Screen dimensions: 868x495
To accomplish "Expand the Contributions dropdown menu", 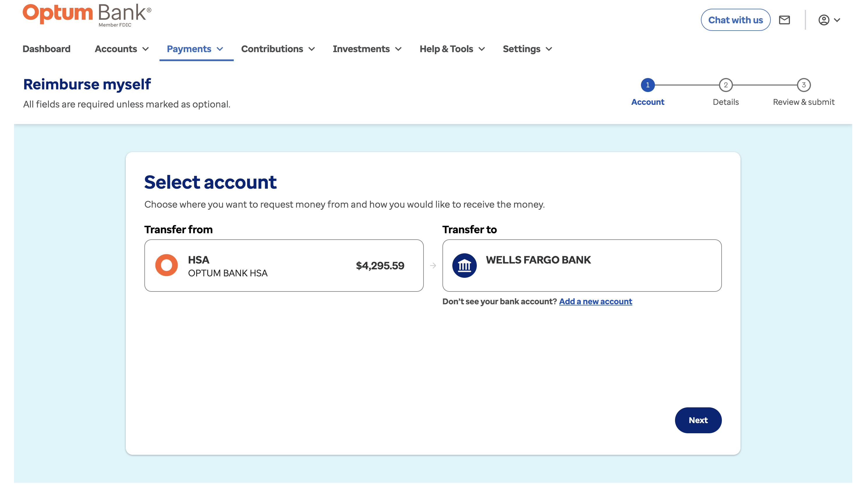I will [278, 49].
